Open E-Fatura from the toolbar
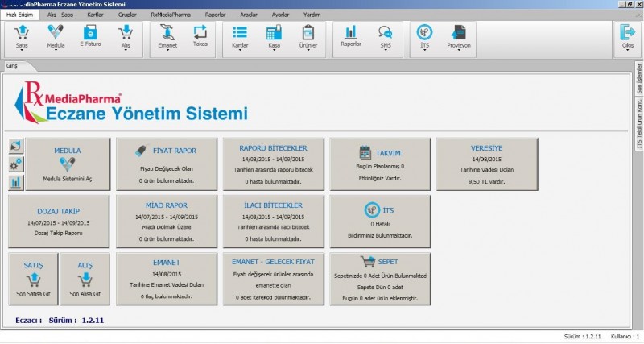This screenshot has width=644, height=344. coord(90,33)
